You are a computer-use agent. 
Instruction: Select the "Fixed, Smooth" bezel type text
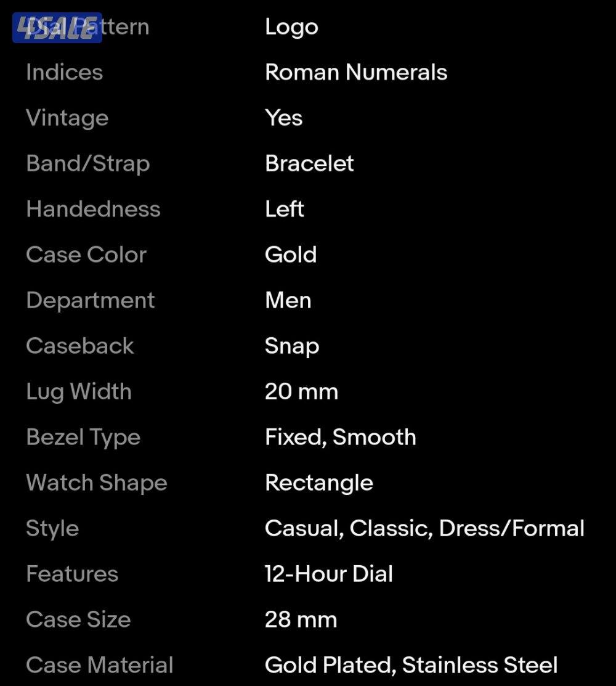tap(341, 437)
